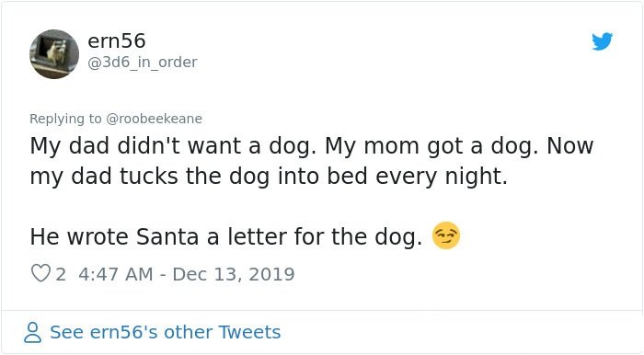Visit the @3d6_in_order handle

point(143,63)
